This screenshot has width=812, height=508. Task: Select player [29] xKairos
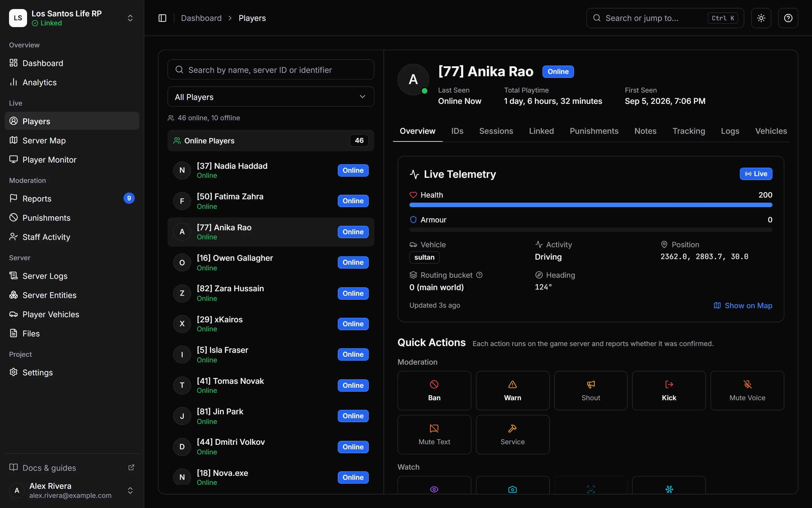[270, 324]
